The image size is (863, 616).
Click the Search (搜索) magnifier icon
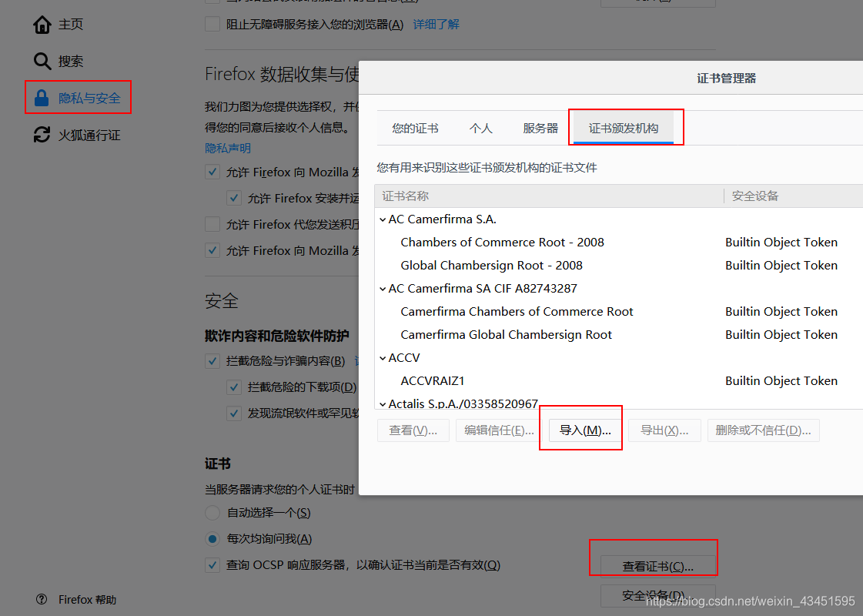[42, 61]
